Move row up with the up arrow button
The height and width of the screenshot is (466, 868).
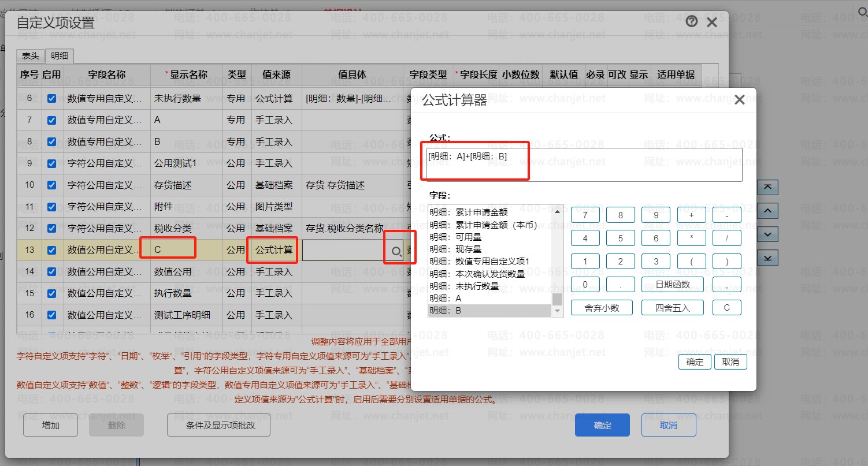(767, 211)
